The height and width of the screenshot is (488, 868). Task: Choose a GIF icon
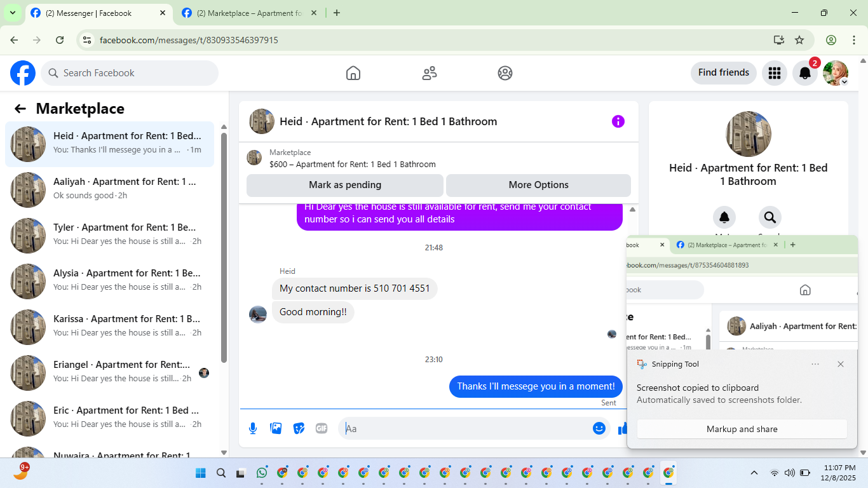[x=322, y=428]
